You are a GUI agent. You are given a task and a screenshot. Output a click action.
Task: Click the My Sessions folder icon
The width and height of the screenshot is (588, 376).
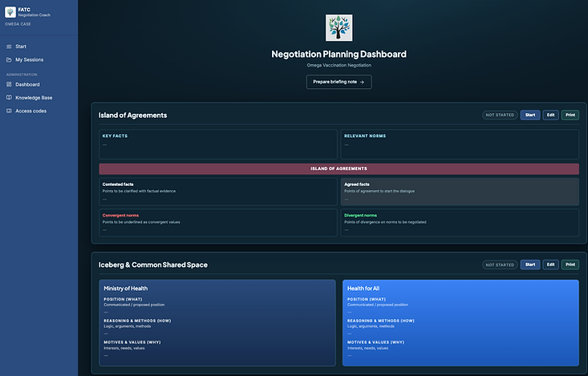pos(9,59)
